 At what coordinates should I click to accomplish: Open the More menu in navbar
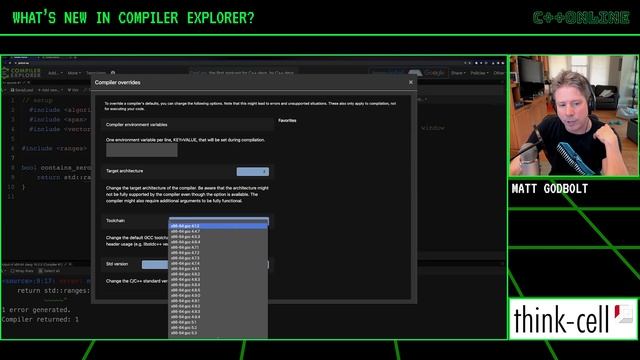74,73
